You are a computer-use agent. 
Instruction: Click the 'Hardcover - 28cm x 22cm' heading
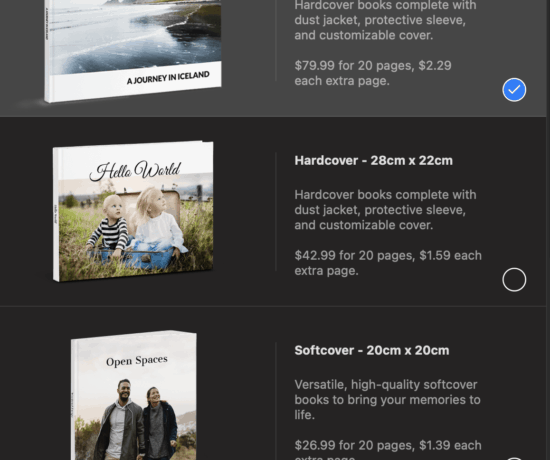(x=374, y=161)
